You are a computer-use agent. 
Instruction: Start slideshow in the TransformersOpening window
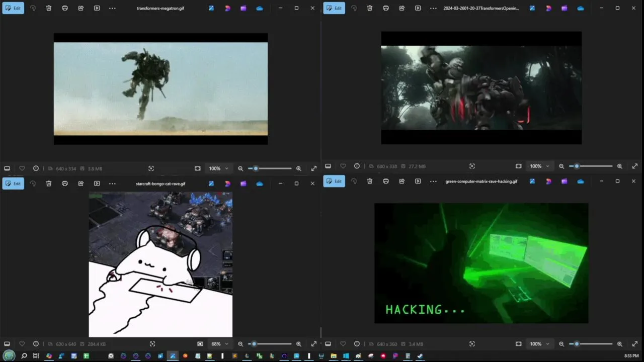[418, 8]
